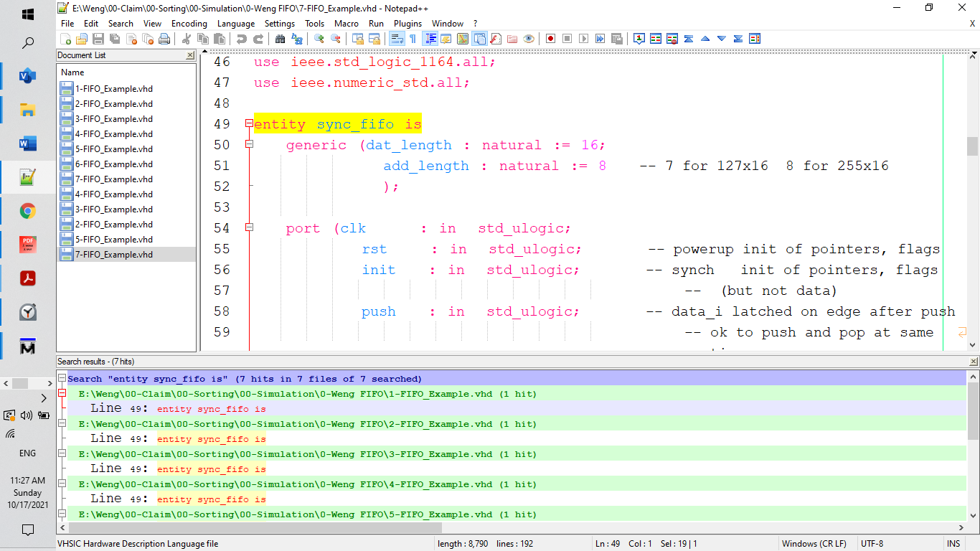Image resolution: width=980 pixels, height=551 pixels.
Task: Click the Close All documents toolbar icon
Action: coord(148,39)
